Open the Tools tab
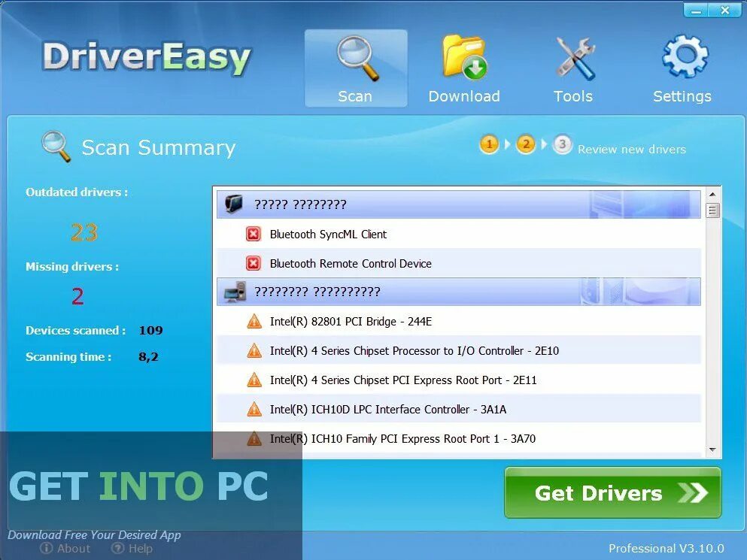The height and width of the screenshot is (560, 747). click(x=573, y=68)
